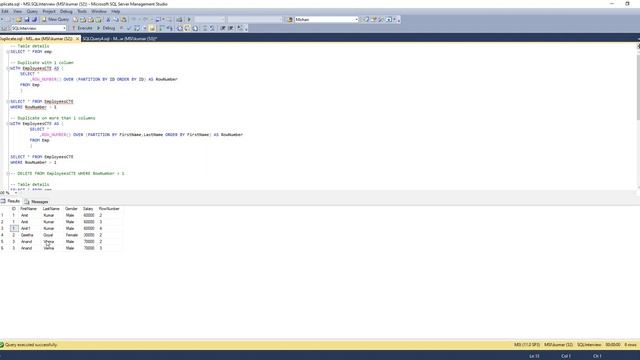The height and width of the screenshot is (360, 640).
Task: Click the FirstName column header
Action: click(x=29, y=209)
